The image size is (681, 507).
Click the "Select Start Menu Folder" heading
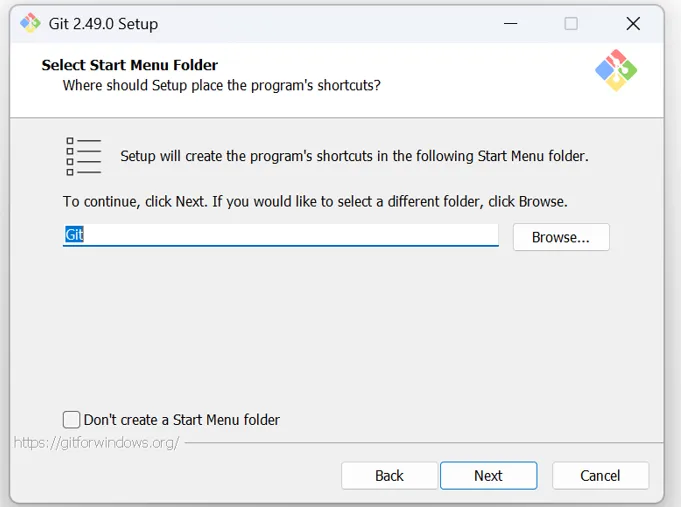pos(130,65)
